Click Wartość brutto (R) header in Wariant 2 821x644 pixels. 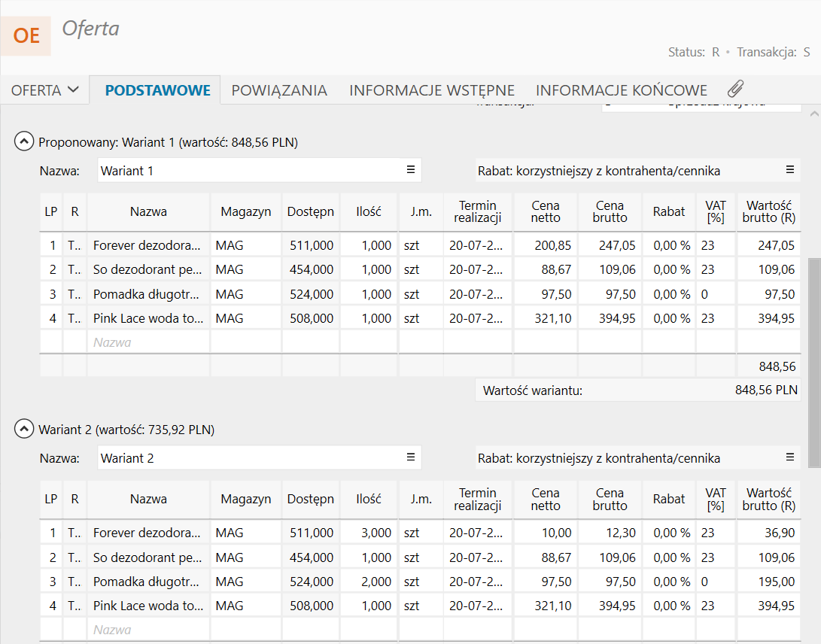click(x=768, y=499)
